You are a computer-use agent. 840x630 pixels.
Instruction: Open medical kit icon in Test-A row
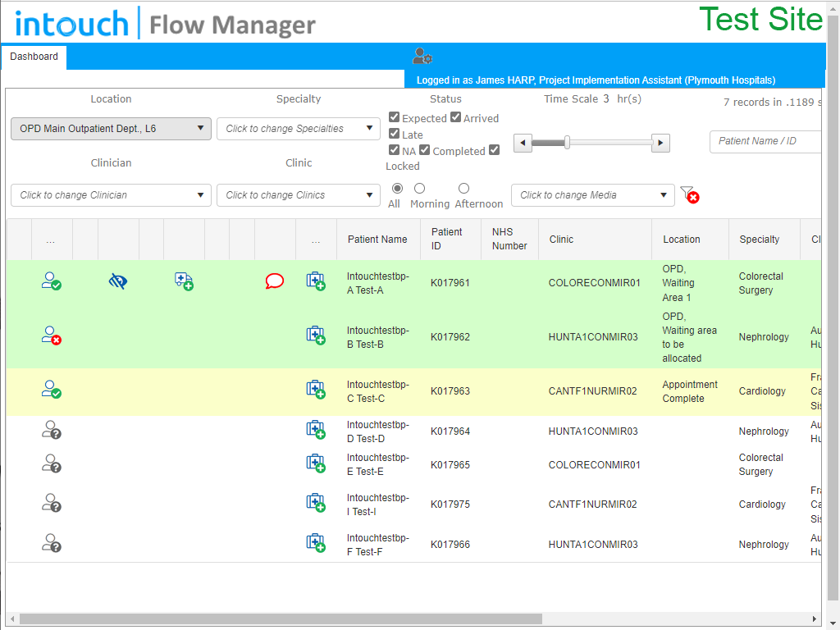(x=316, y=281)
